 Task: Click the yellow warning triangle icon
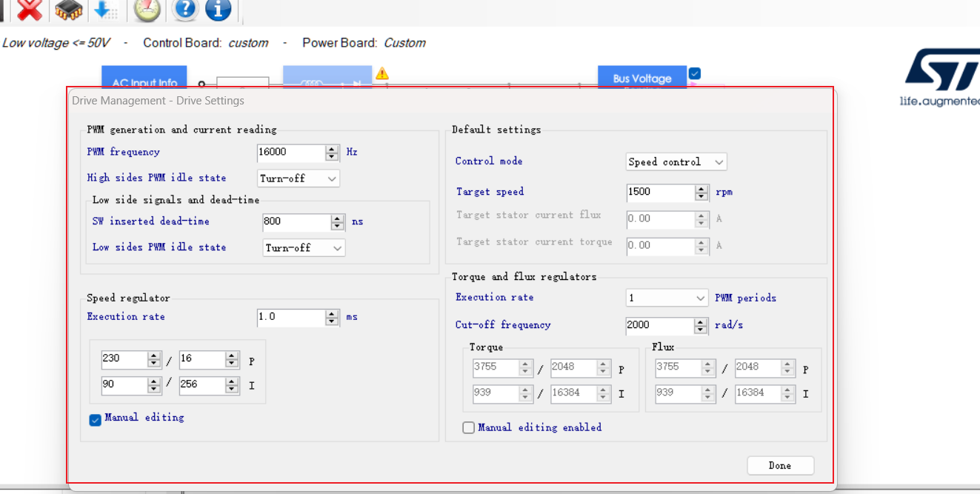point(382,73)
